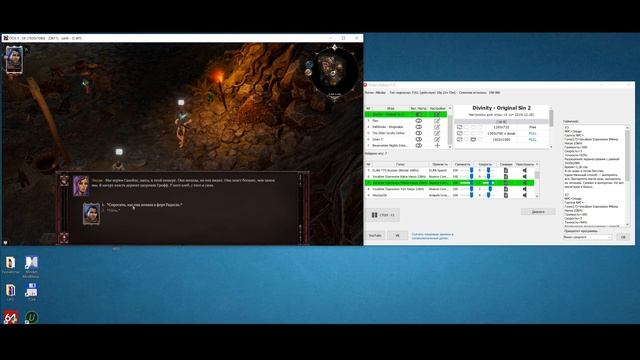Viewport: 640px width, 360px height.
Task: Click dialog icon at bottom-left of dialog box
Action: click(64, 238)
